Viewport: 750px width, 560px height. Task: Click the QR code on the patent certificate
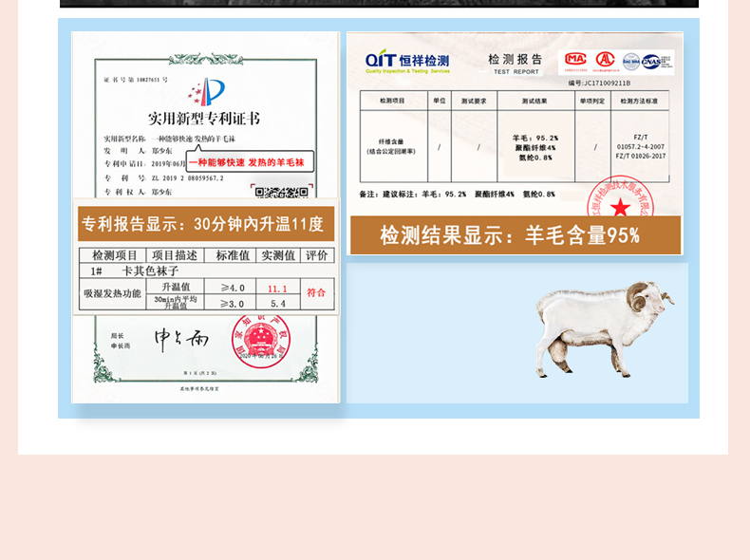click(x=281, y=192)
